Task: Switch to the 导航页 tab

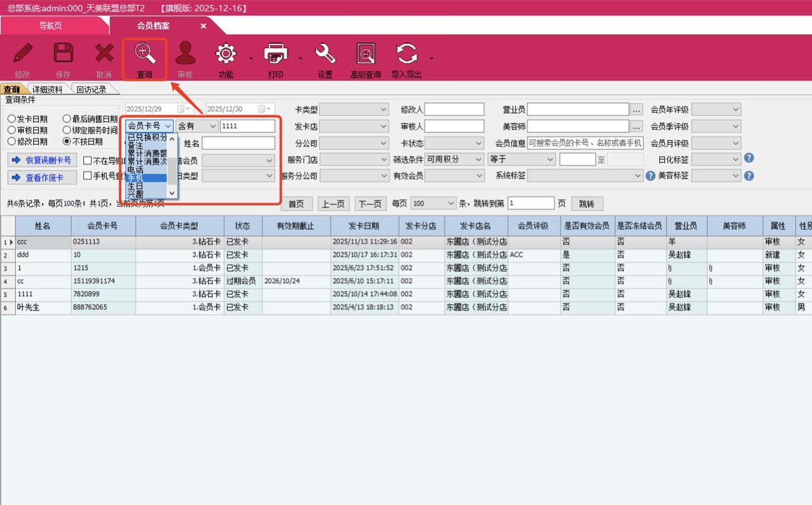Action: pyautogui.click(x=50, y=26)
